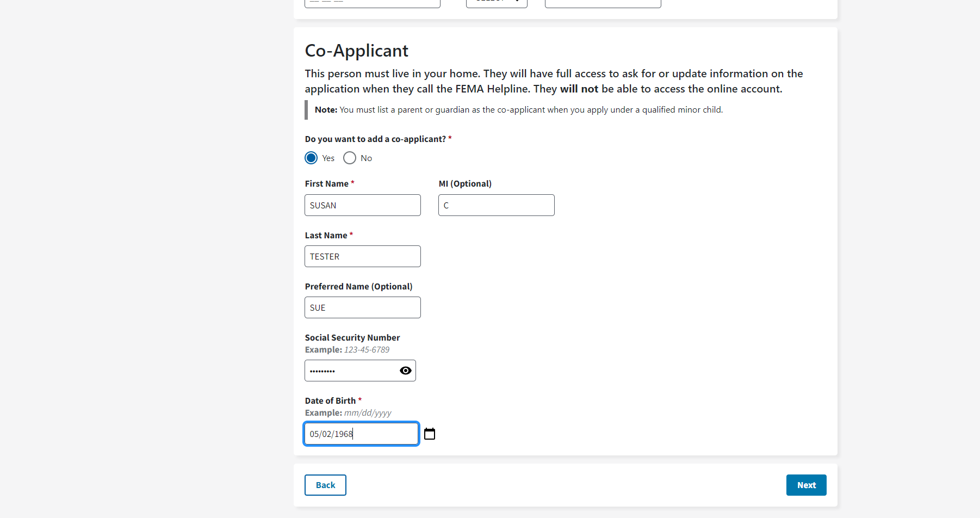Click the Preferred Name field containing SUE
Image resolution: width=980 pixels, height=518 pixels.
(362, 307)
